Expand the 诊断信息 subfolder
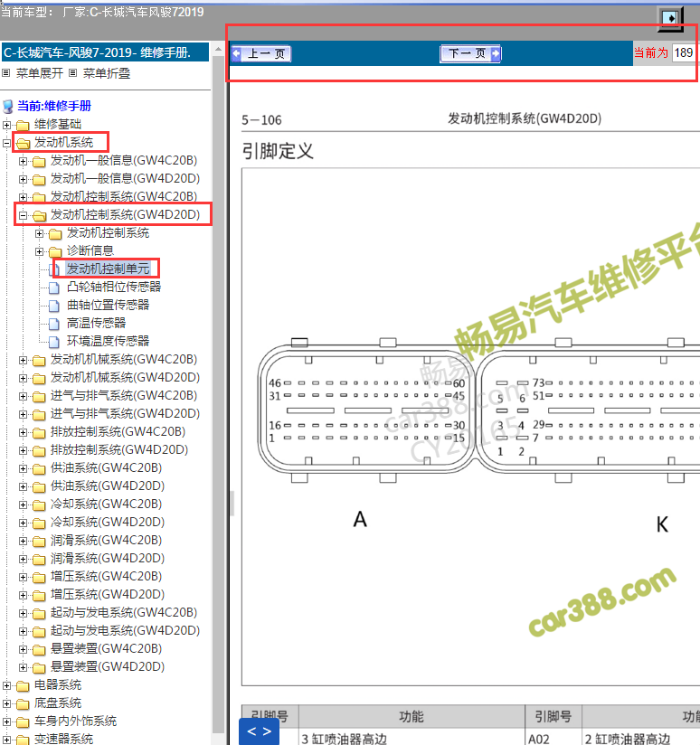 point(40,251)
